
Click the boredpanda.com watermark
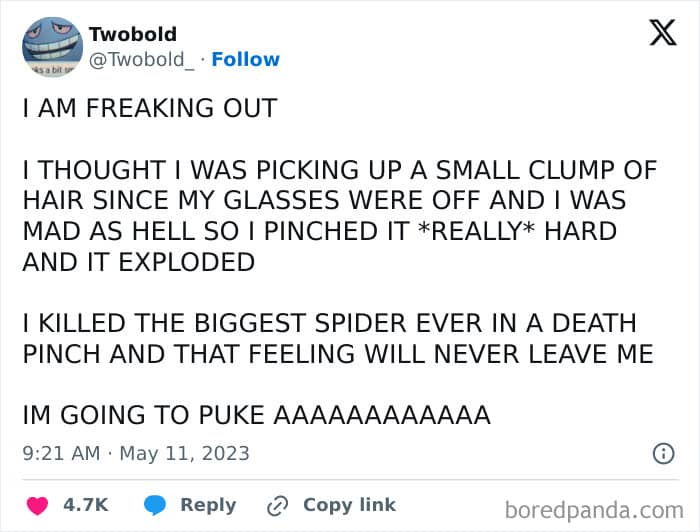(x=594, y=510)
